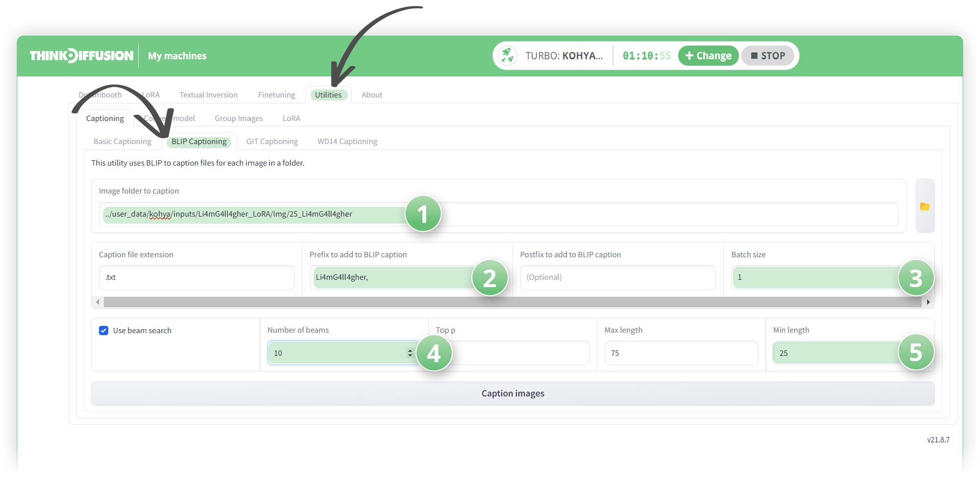
Task: Switch to the WD14 Captioning tab
Action: tap(347, 141)
